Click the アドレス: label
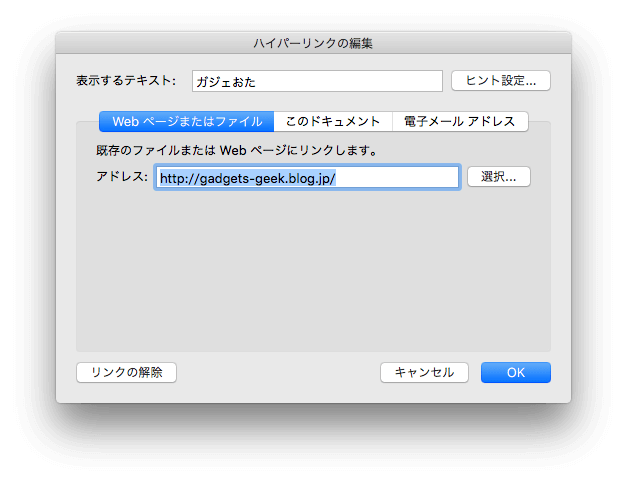 [x=122, y=176]
